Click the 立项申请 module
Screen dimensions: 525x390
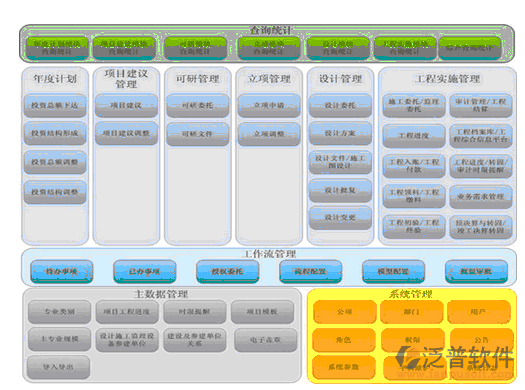coord(269,105)
